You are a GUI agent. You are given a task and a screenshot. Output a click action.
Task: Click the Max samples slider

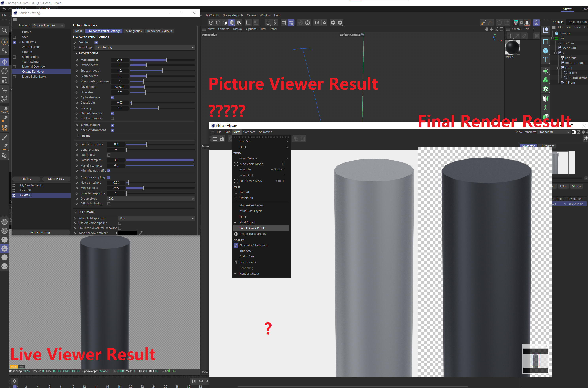pos(162,60)
